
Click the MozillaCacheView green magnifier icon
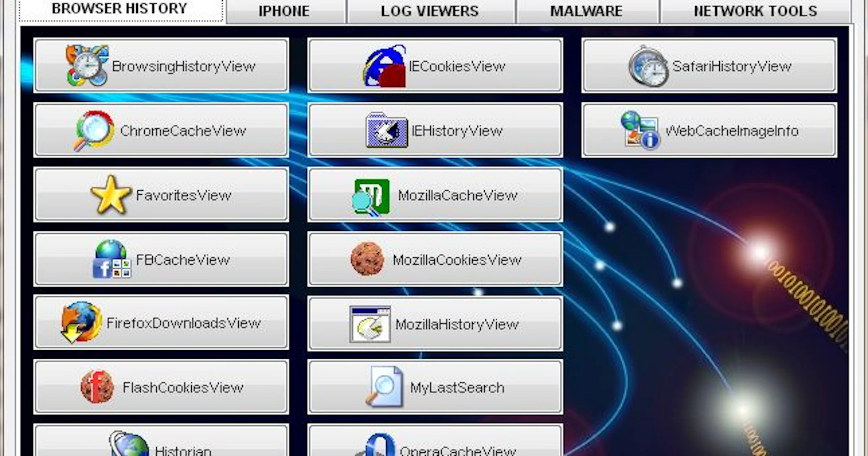(x=371, y=197)
